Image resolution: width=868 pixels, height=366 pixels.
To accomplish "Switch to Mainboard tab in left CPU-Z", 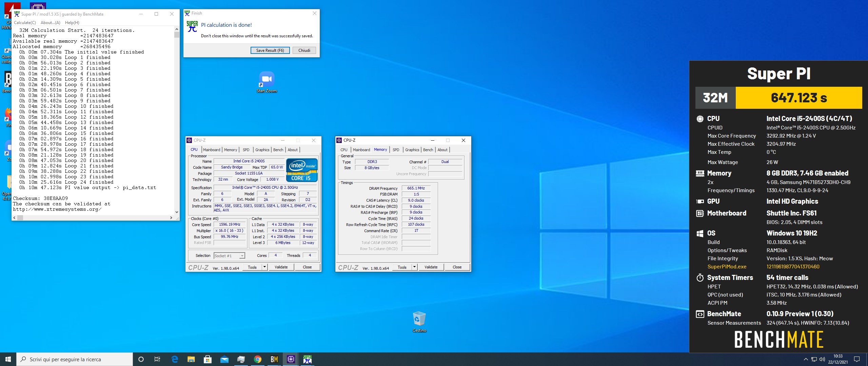I will coord(212,150).
